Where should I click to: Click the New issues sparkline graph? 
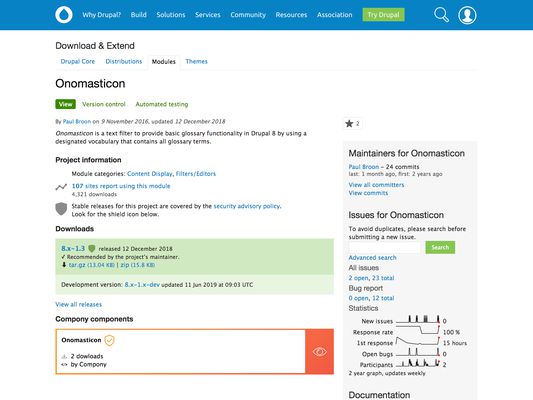pyautogui.click(x=418, y=319)
